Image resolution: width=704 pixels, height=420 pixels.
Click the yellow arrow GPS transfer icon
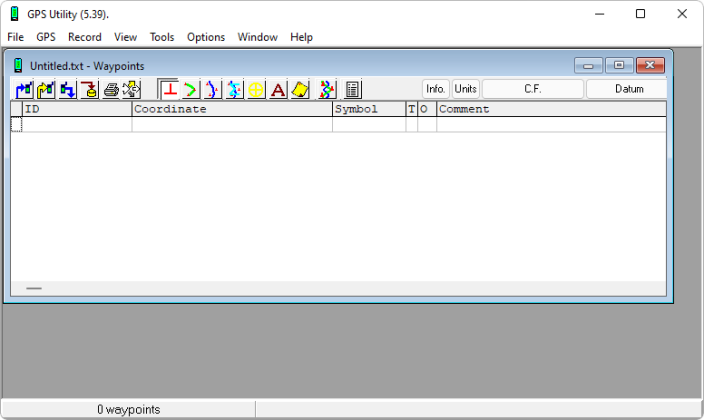[46, 89]
